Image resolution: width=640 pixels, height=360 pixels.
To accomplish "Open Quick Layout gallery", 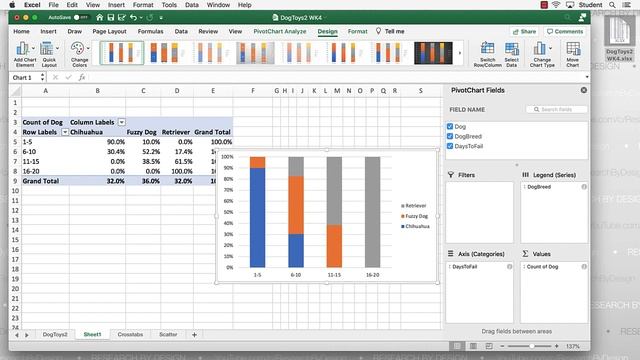I will click(49, 54).
